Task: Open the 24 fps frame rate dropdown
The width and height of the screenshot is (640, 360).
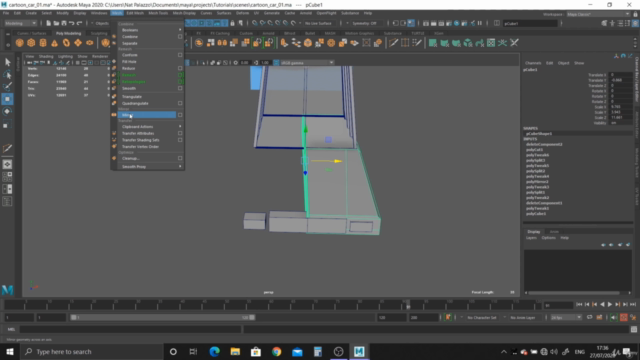Action: point(566,318)
